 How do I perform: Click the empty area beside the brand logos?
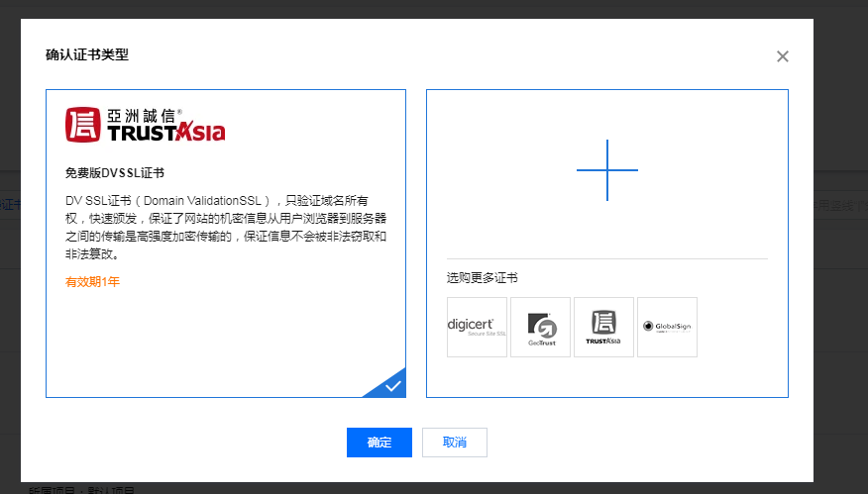(738, 327)
